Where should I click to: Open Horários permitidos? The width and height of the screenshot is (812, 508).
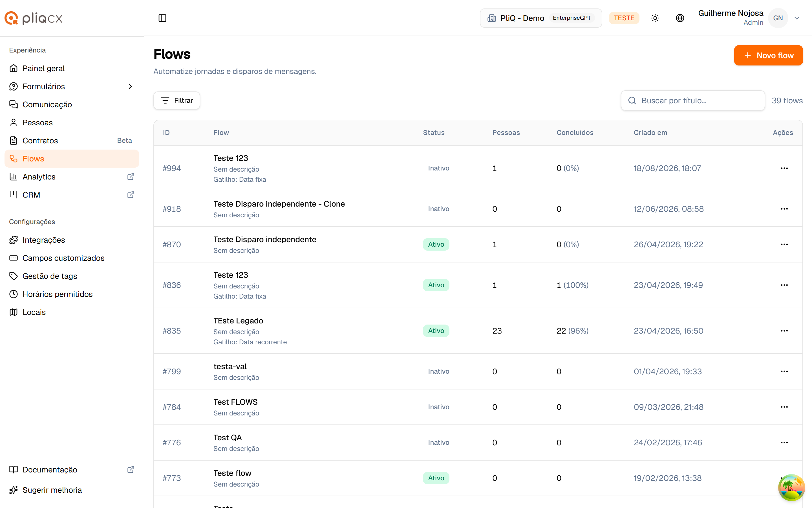pos(72,294)
